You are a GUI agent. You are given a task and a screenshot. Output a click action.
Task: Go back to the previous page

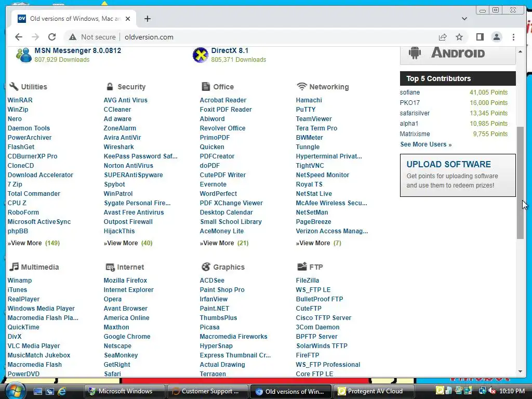point(19,37)
